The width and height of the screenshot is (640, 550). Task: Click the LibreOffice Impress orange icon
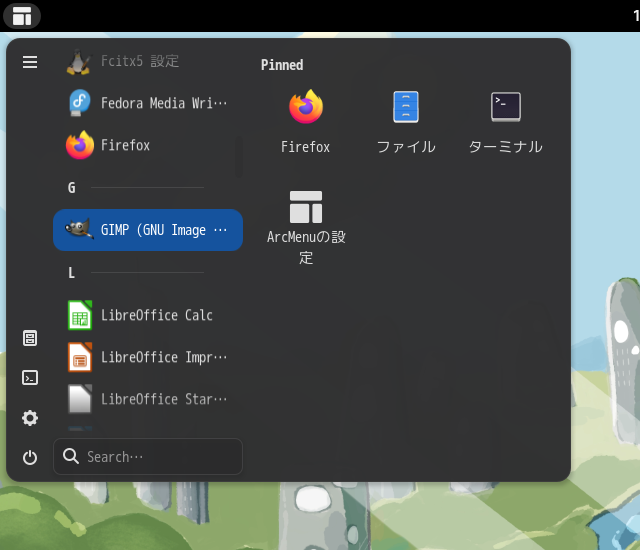pyautogui.click(x=80, y=357)
